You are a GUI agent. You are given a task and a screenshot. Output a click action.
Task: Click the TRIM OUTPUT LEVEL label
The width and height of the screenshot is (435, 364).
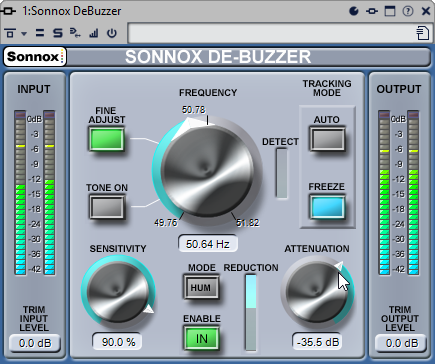click(x=400, y=319)
